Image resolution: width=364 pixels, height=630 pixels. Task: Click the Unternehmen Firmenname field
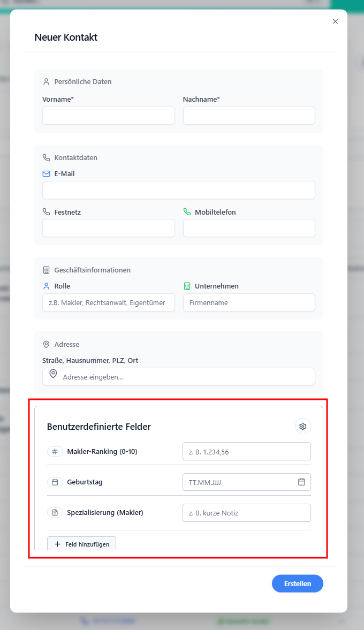[249, 302]
